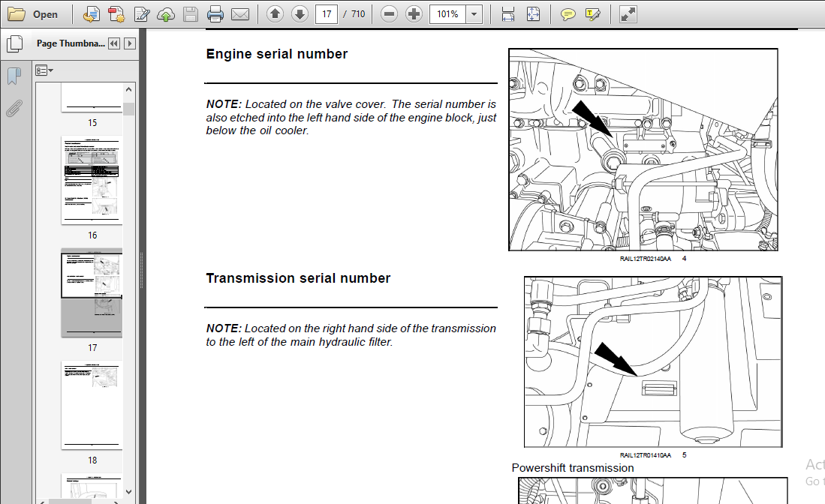
Task: Click the page number field showing 17
Action: click(327, 14)
